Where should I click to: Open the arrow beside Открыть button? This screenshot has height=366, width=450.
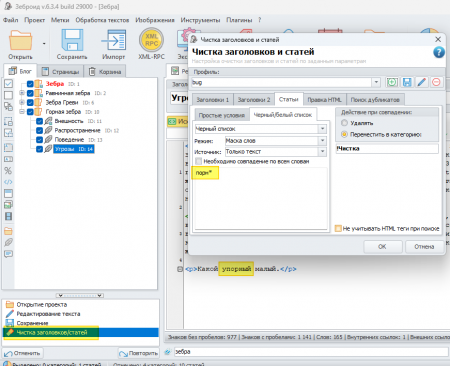44,43
